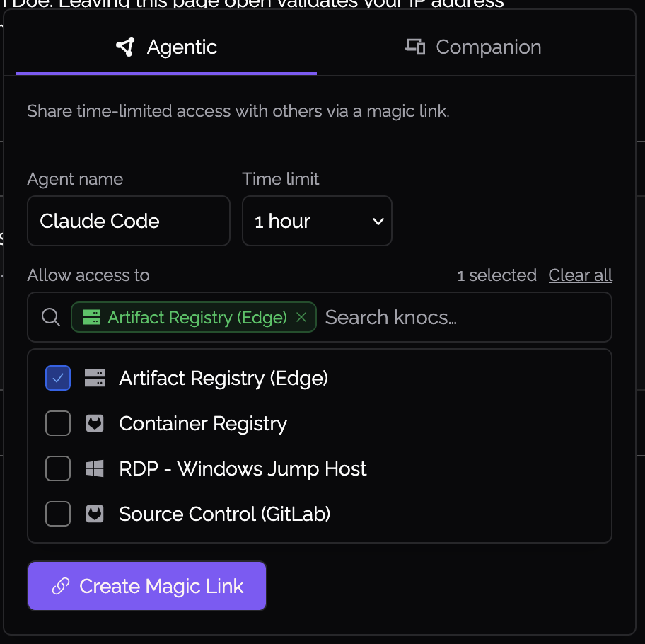Tick the Source Control (GitLab) checkbox
Viewport: 645px width, 644px height.
58,514
